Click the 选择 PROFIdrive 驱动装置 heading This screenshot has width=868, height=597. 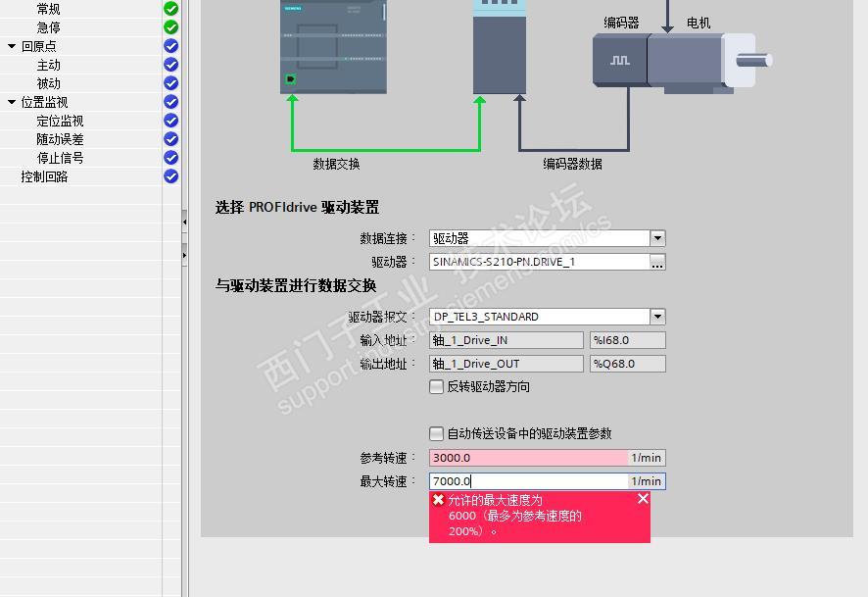point(297,208)
